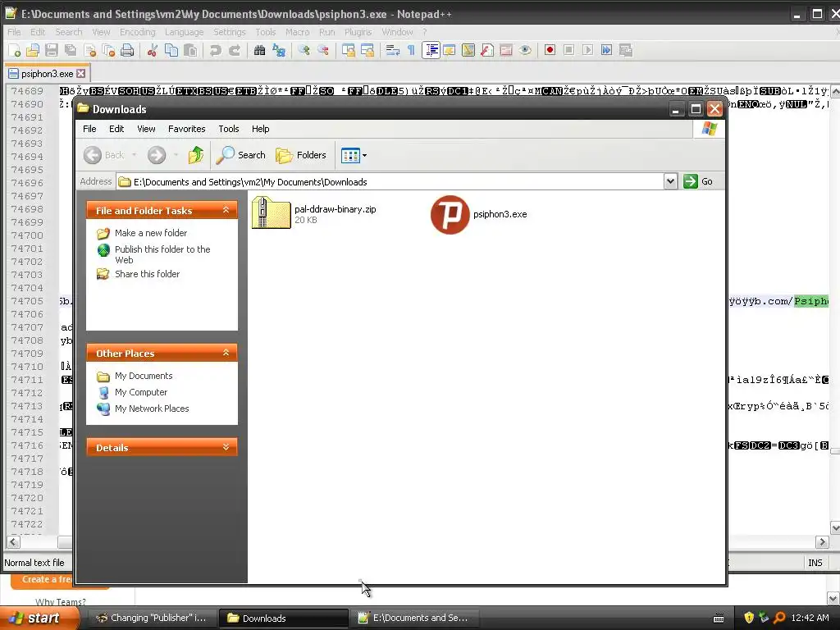Open the Encoding menu in Notepad++
840x630 pixels.
[137, 32]
